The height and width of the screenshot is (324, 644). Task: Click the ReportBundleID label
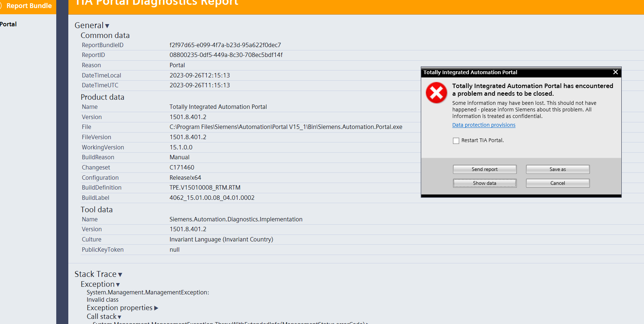coord(103,45)
